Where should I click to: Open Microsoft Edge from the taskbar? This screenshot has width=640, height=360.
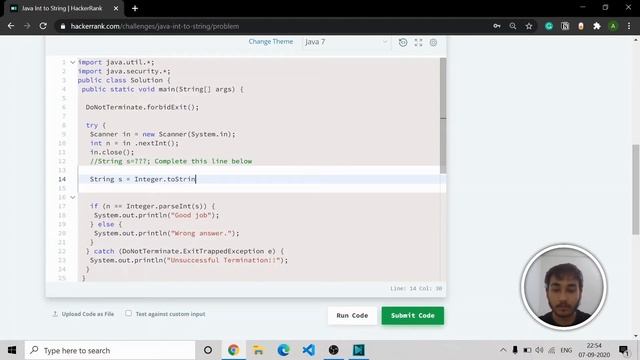point(284,350)
